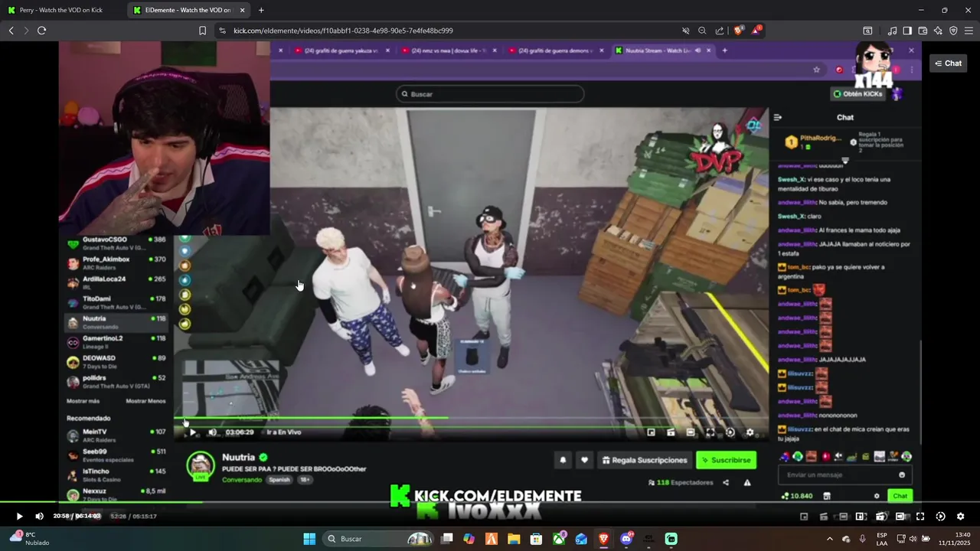The height and width of the screenshot is (551, 980).
Task: Open the VOD player settings gear
Action: tap(960, 517)
